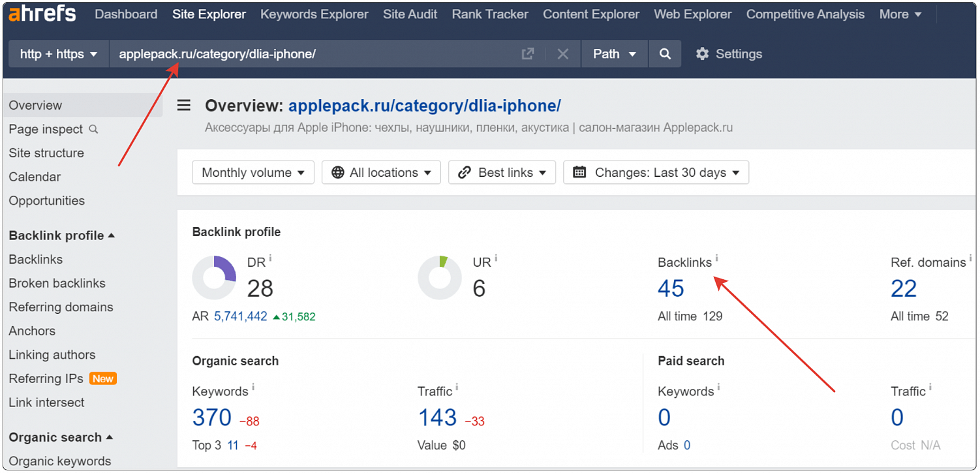The width and height of the screenshot is (980, 473).
Task: Clear the URL with the X icon
Action: pos(562,54)
